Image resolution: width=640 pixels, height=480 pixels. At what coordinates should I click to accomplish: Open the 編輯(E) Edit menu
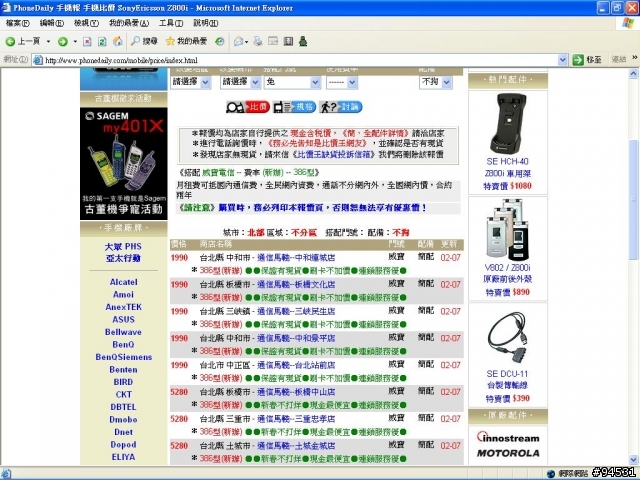click(52, 23)
